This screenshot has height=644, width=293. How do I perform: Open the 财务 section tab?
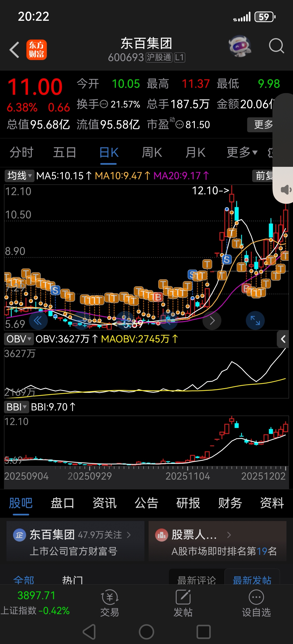[x=230, y=503]
